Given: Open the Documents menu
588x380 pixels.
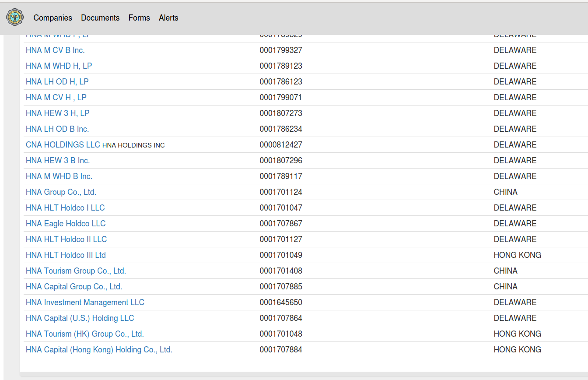Looking at the screenshot, I should 100,18.
